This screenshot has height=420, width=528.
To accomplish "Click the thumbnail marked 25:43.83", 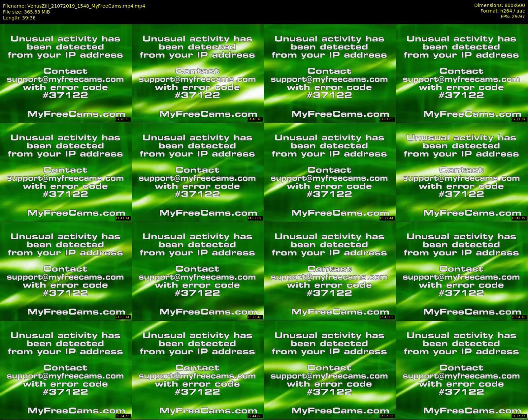I will point(330,271).
